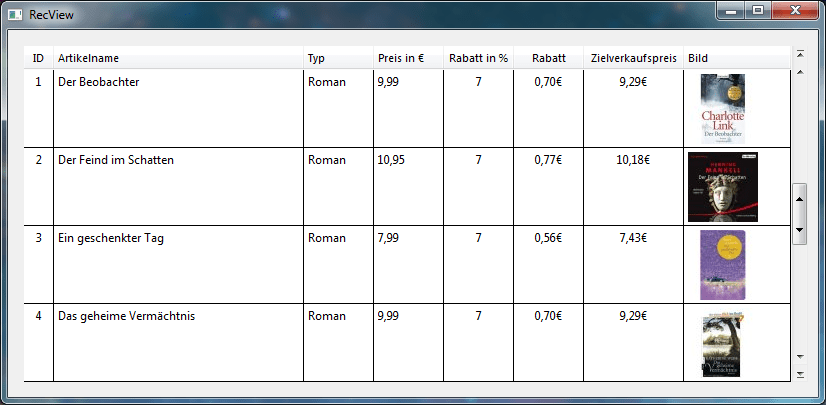This screenshot has height=405, width=826.
Task: Click price 9,99 in Das geheime Vermächtnis row
Action: click(388, 317)
